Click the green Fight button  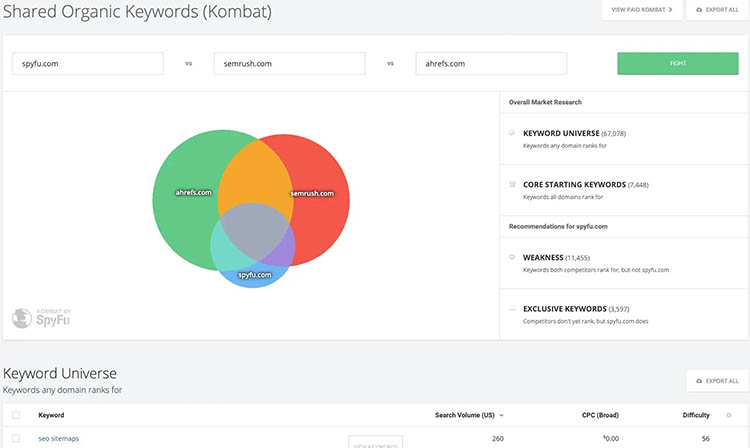(x=678, y=64)
